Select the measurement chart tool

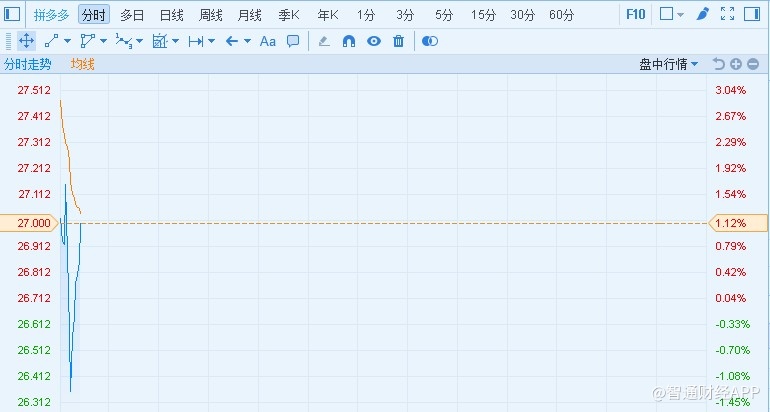click(160, 41)
